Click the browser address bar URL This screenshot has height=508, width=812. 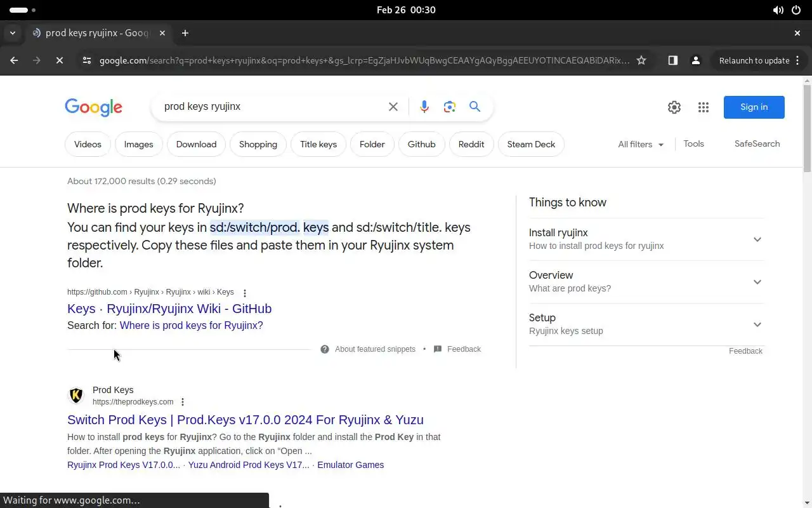(x=364, y=60)
